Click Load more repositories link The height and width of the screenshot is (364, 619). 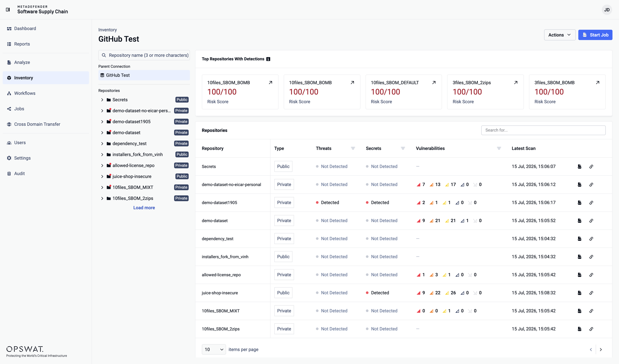[x=144, y=208]
